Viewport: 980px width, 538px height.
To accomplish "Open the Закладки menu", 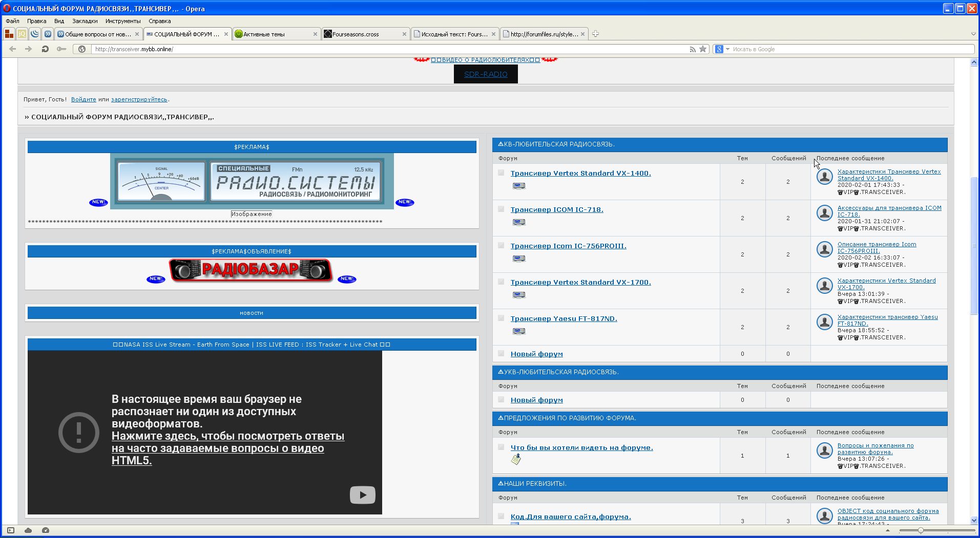I will [x=85, y=21].
